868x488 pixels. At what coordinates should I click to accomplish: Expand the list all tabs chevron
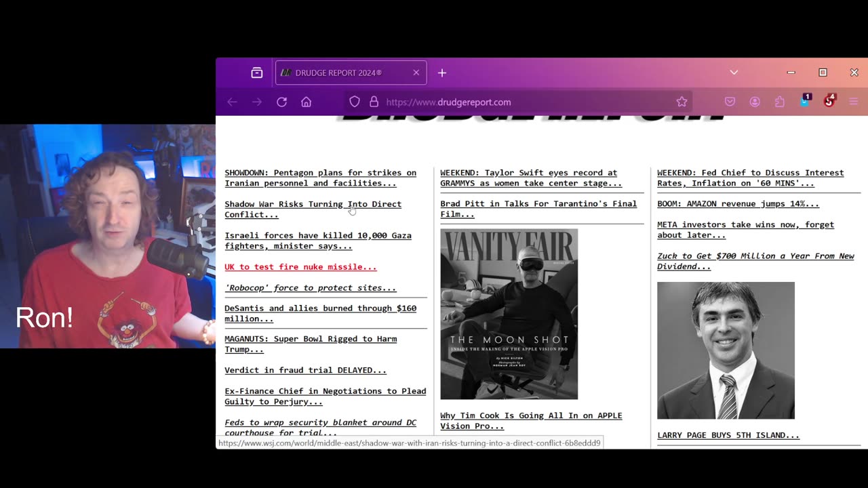[734, 73]
